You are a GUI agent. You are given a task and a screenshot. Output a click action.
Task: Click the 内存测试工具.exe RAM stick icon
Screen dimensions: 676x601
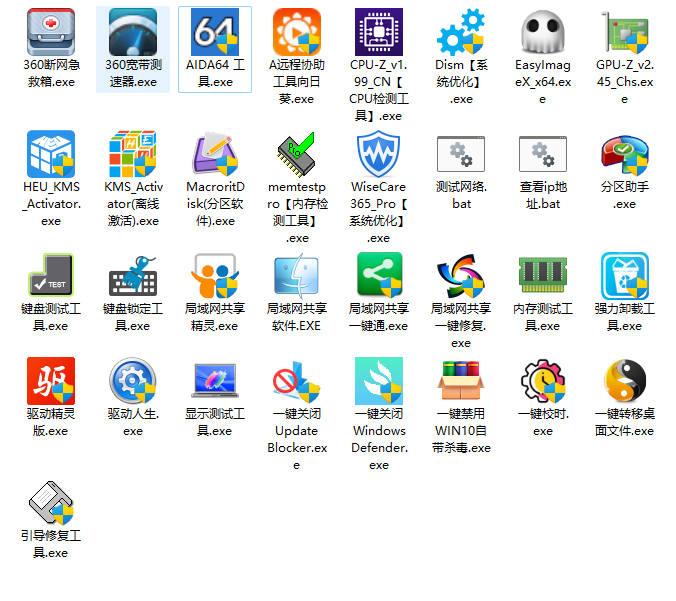coord(542,276)
